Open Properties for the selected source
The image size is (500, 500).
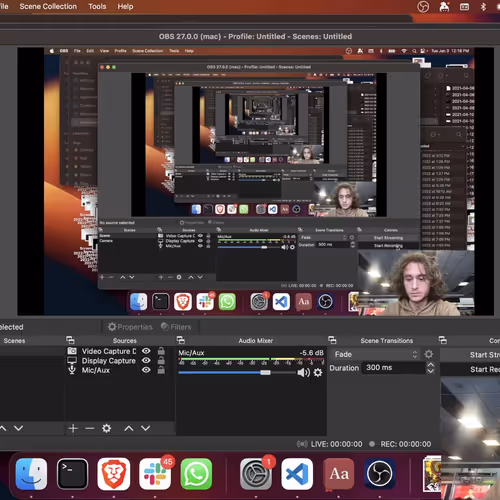(130, 327)
